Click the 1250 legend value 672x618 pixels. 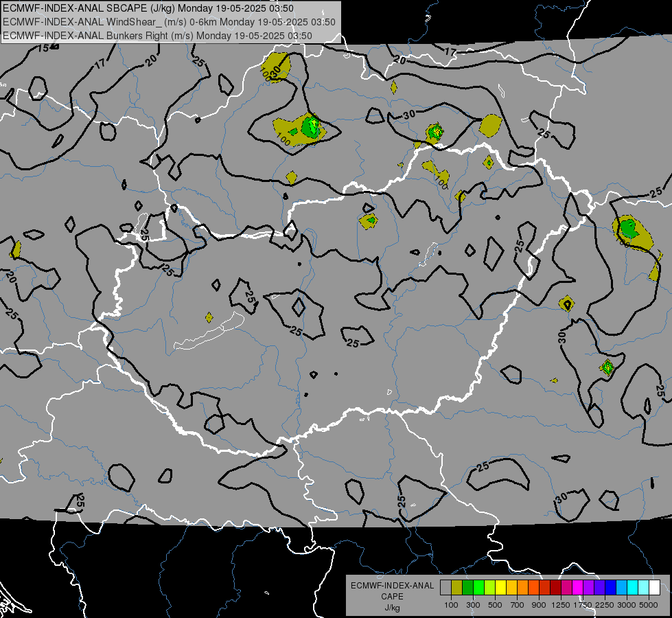pos(561,605)
